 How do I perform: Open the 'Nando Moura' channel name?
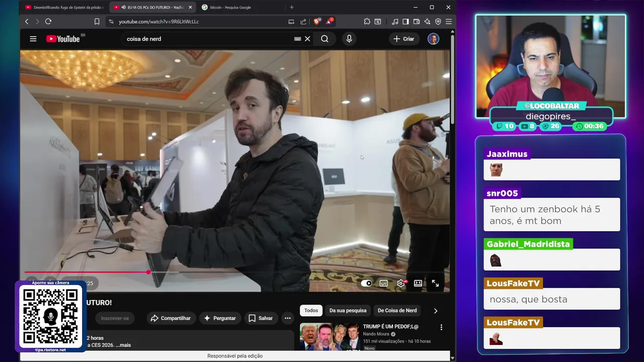[x=377, y=334]
